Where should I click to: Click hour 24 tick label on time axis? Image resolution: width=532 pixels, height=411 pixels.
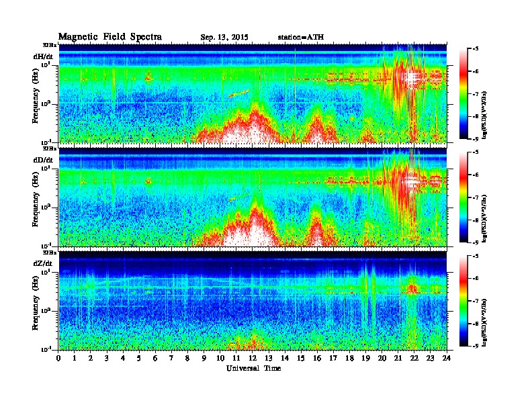(447, 359)
